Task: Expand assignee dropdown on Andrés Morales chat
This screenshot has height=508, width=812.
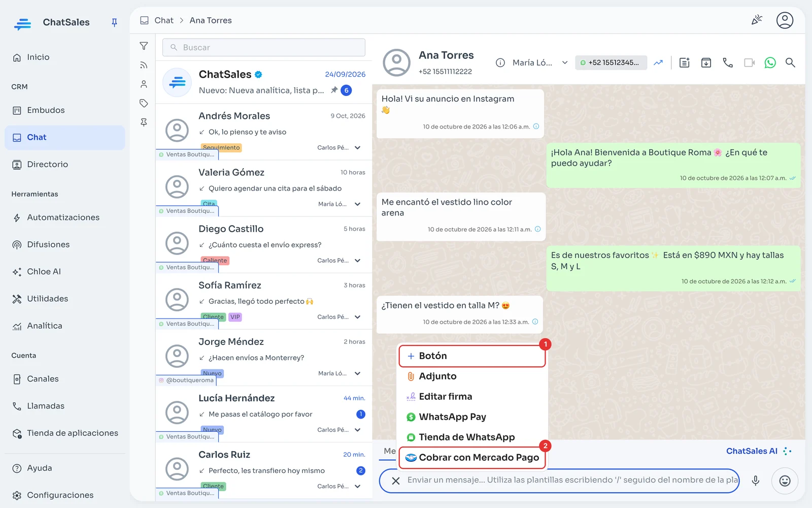Action: pos(357,148)
